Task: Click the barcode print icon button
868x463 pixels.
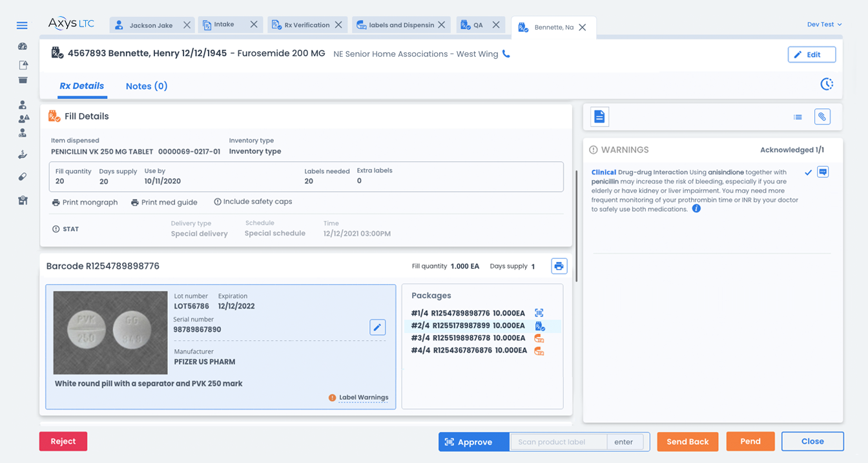Action: tap(559, 266)
